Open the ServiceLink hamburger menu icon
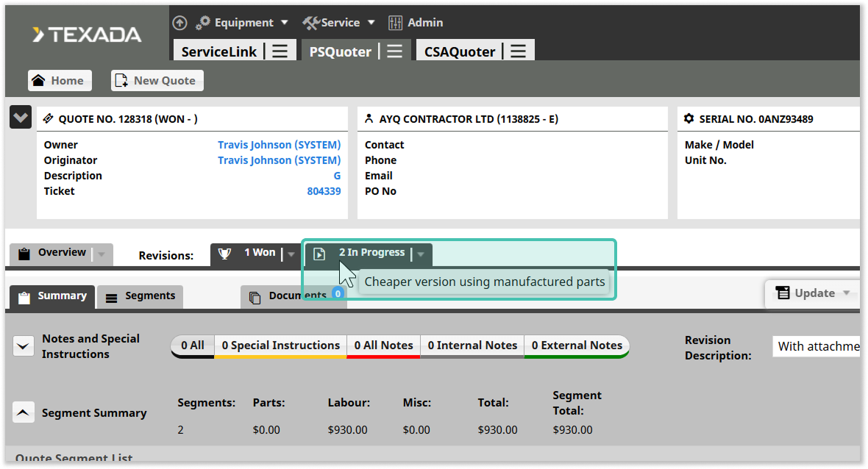The image size is (868, 469). coord(280,51)
